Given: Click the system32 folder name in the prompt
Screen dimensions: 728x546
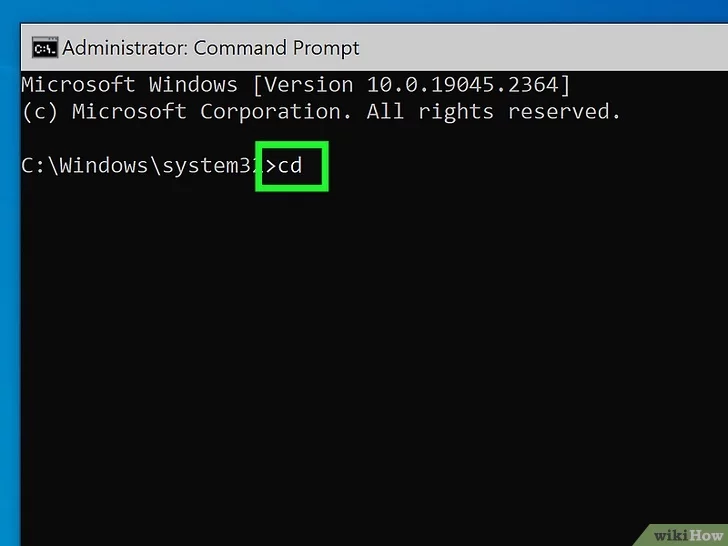Looking at the screenshot, I should 210,166.
